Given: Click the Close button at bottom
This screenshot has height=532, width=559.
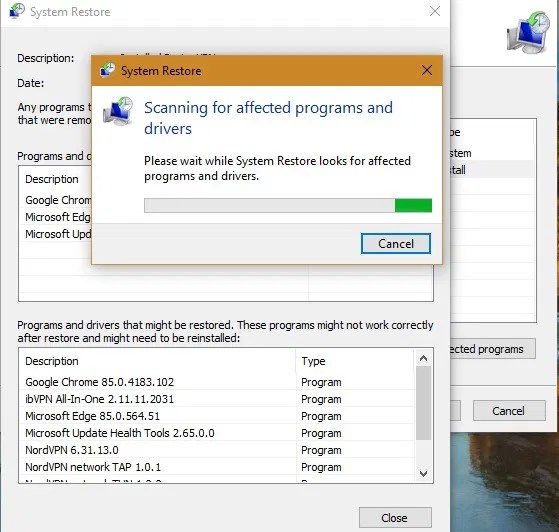Looking at the screenshot, I should 395,517.
